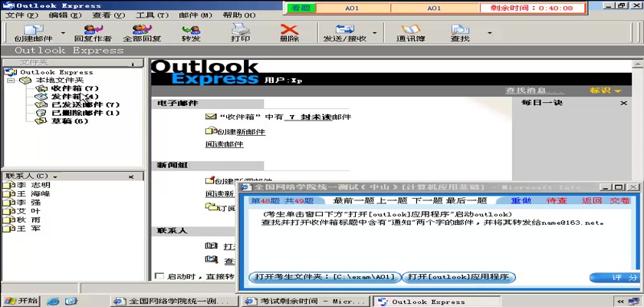Select contact 秋 雨

pos(29,220)
